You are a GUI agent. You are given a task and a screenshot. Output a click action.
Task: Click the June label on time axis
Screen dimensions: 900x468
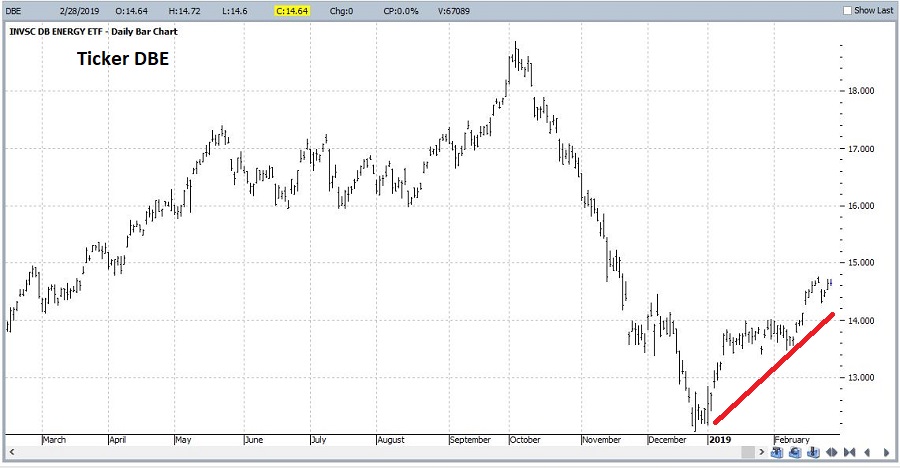[254, 440]
